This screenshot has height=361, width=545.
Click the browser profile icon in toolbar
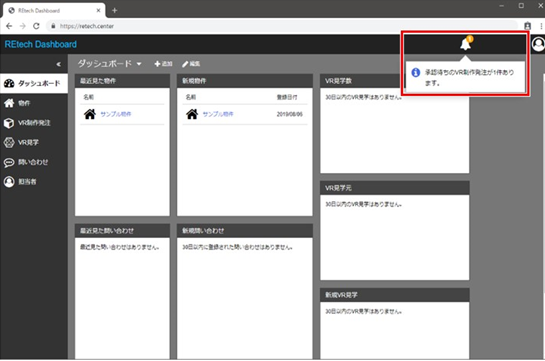[527, 26]
